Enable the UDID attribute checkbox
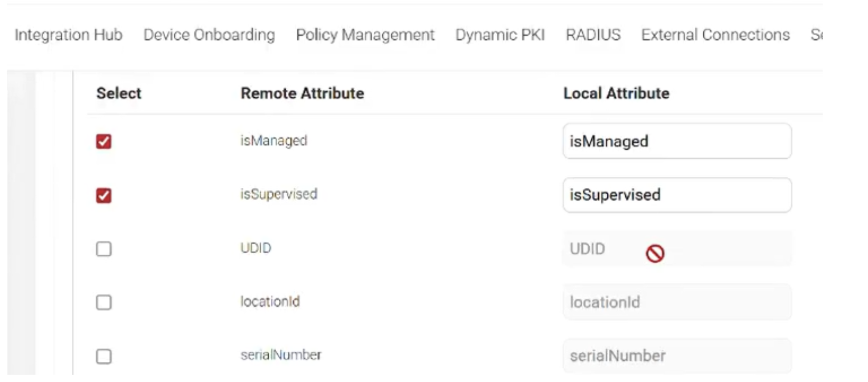 [x=104, y=249]
